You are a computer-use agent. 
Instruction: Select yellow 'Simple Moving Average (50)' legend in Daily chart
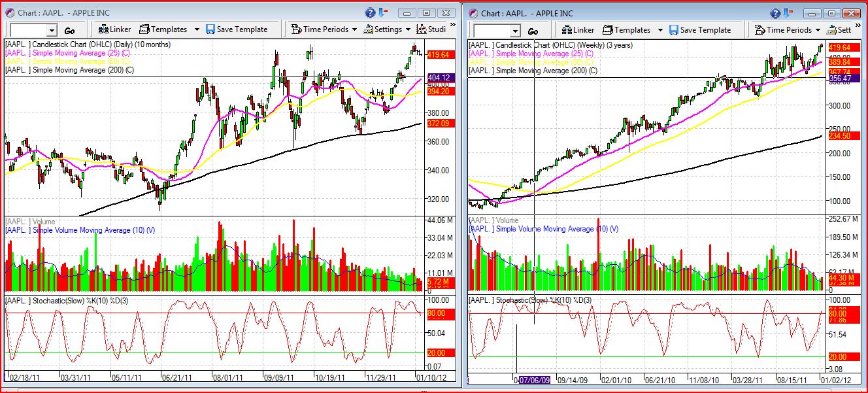point(69,61)
